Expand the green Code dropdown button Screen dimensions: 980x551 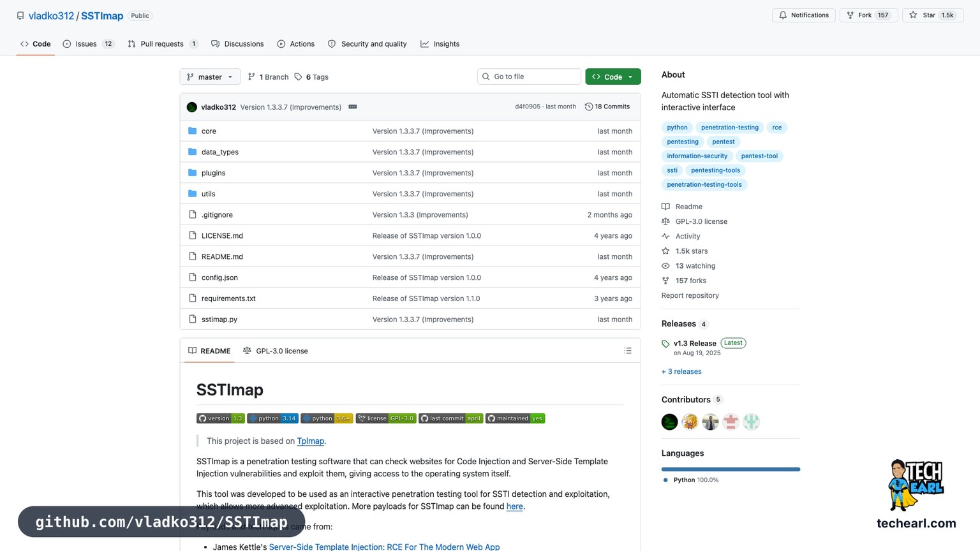click(612, 77)
